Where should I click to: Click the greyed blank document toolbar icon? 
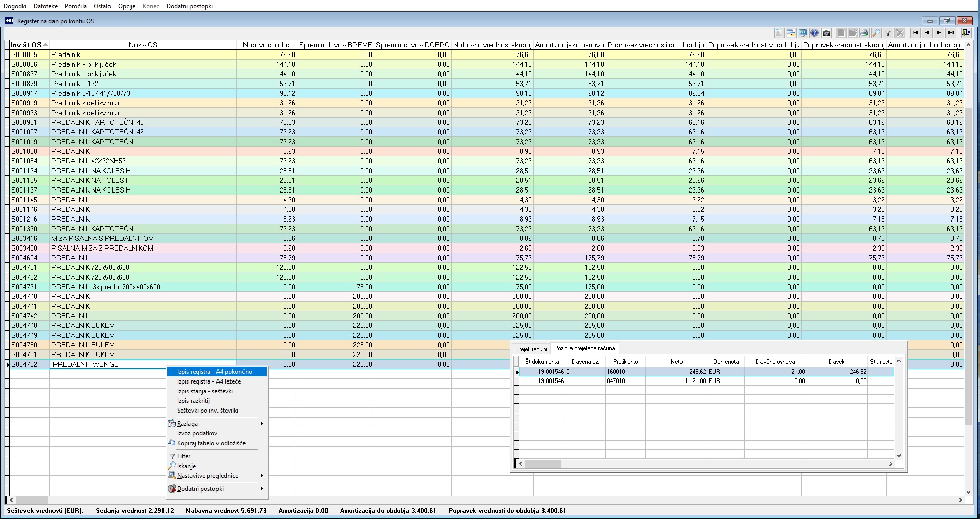(841, 33)
